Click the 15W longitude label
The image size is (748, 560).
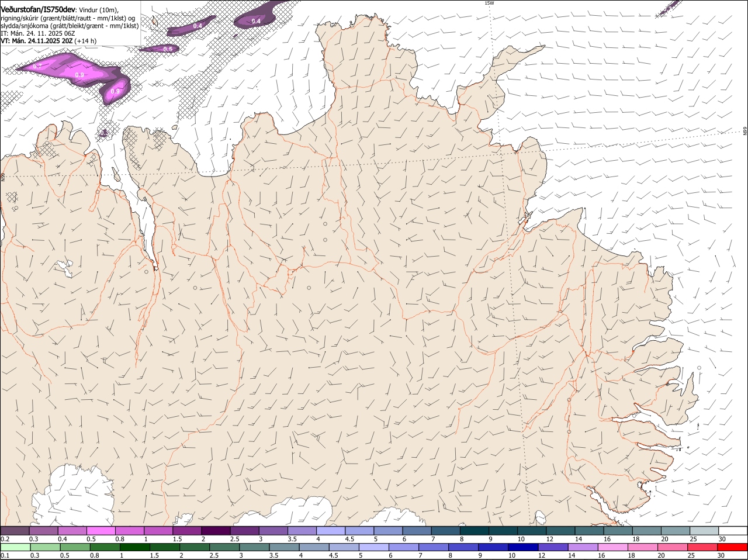489,3
